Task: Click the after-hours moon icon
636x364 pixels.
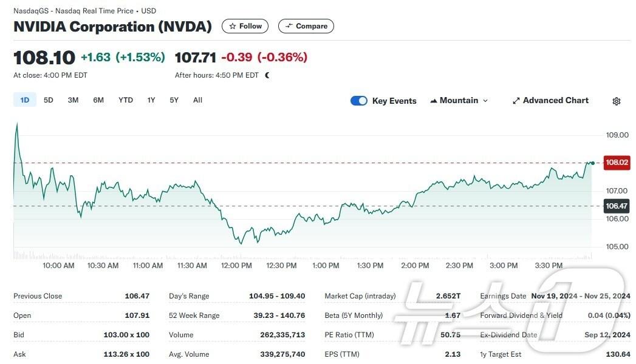Action: click(x=267, y=75)
